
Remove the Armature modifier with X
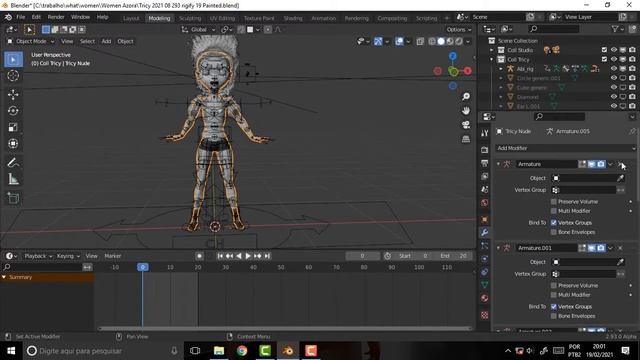tap(620, 164)
